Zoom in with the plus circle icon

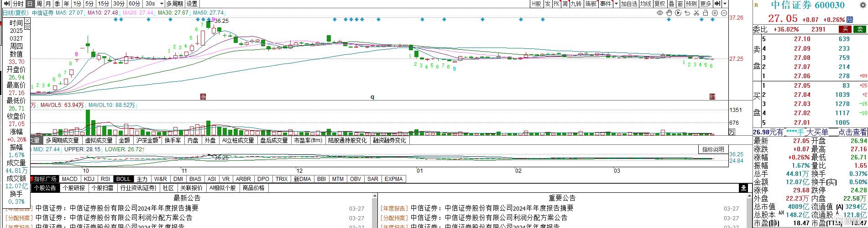715,13
